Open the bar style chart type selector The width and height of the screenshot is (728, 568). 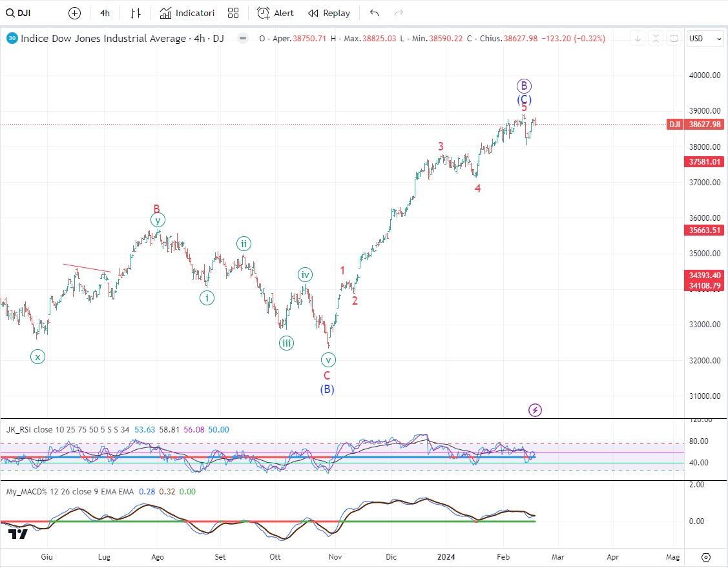click(x=135, y=13)
